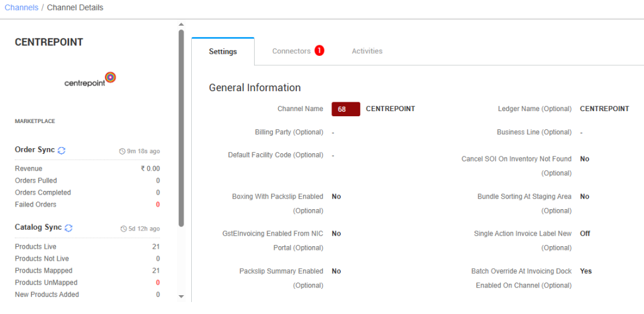Click Ledger Name value CENTREPOINT

(604, 109)
